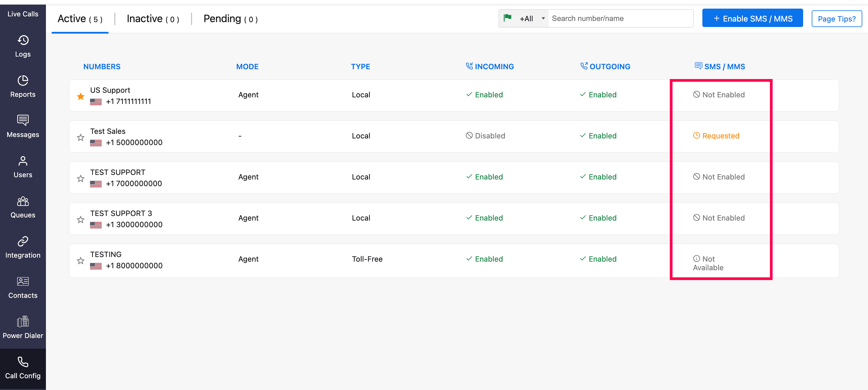The image size is (868, 390).
Task: Click the Search number/name field
Action: tap(620, 19)
